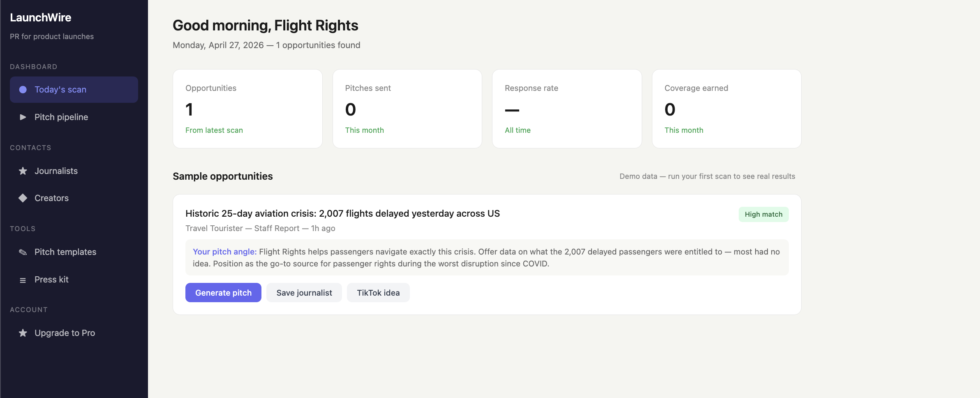The width and height of the screenshot is (980, 398).
Task: Open the Pitch pipeline section
Action: (x=61, y=117)
